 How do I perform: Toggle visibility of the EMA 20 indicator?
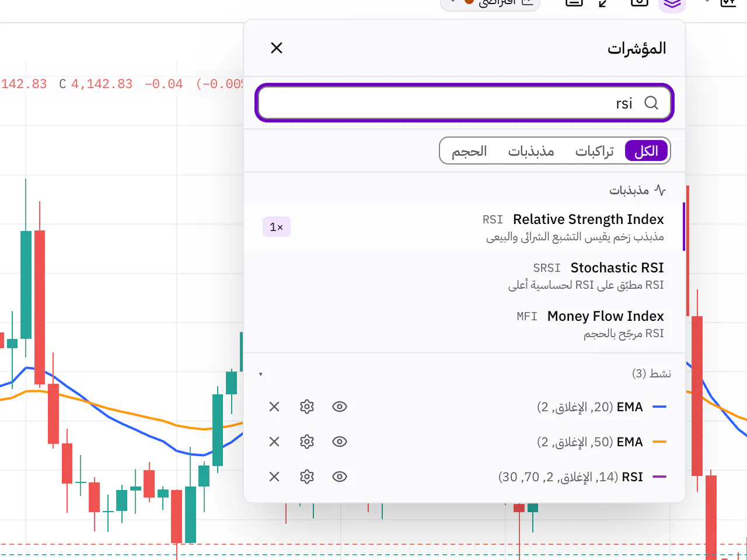pos(340,407)
